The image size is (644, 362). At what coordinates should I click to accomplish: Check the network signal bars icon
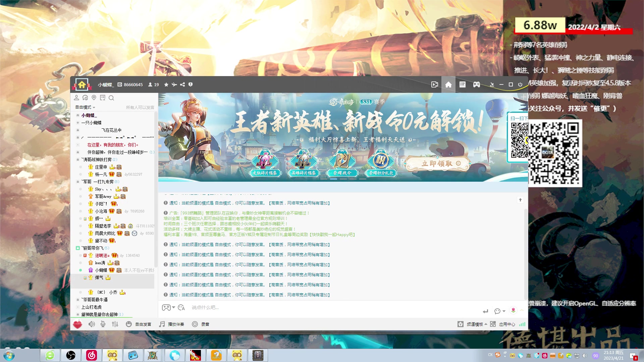click(x=522, y=324)
